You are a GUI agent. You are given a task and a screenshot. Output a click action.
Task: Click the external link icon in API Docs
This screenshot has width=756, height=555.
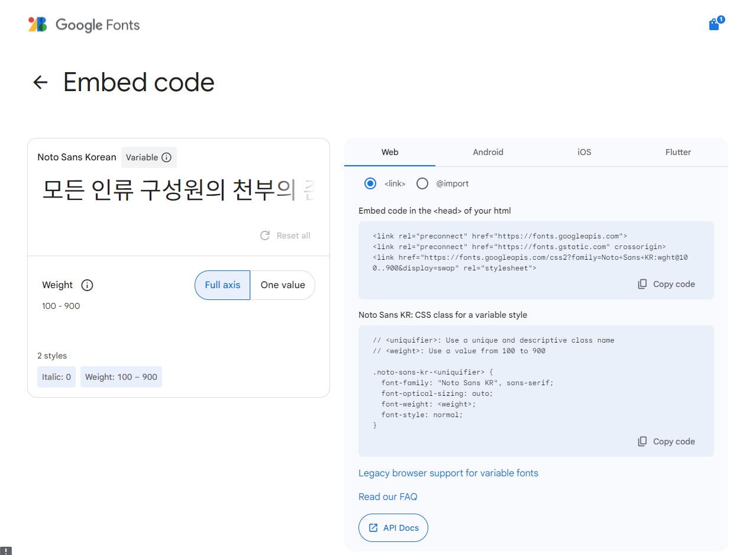(x=373, y=528)
